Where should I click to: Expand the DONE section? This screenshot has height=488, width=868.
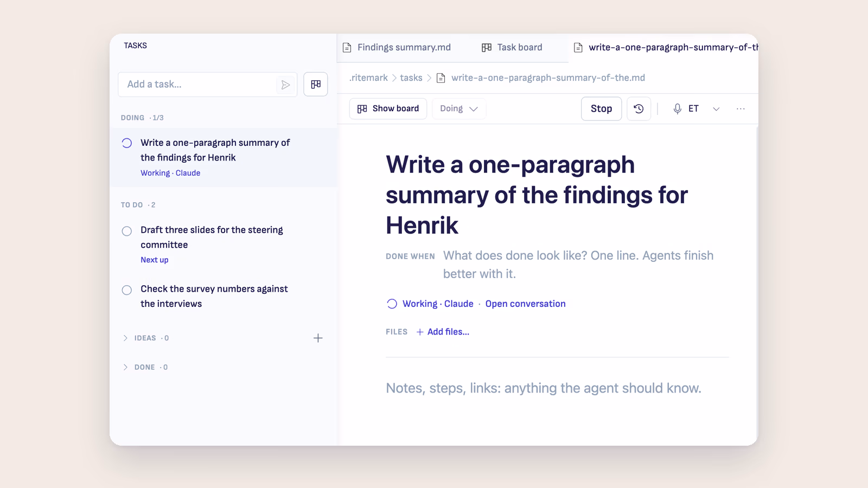125,367
